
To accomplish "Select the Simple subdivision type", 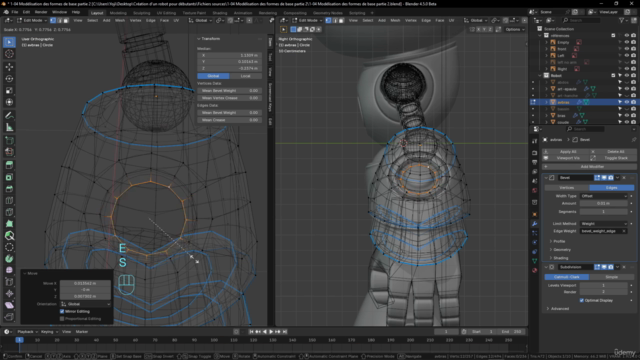I will [x=611, y=277].
